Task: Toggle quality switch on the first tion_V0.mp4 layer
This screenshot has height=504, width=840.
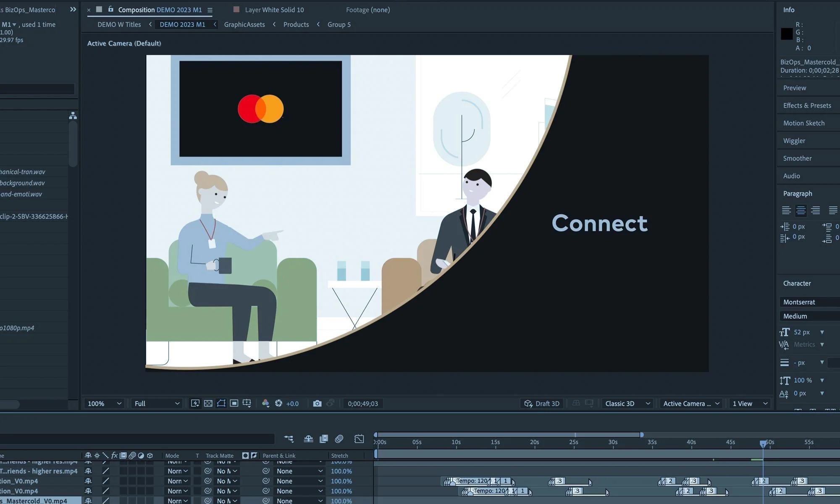Action: point(106,481)
